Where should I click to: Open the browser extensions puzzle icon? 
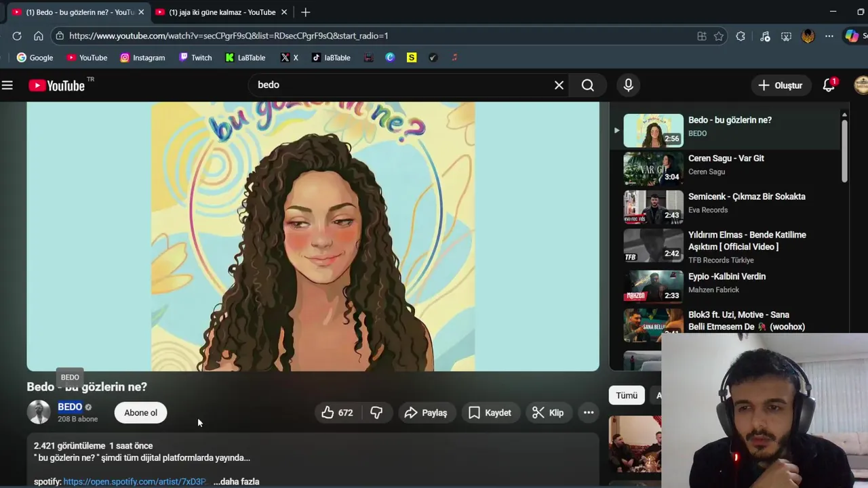coord(741,36)
